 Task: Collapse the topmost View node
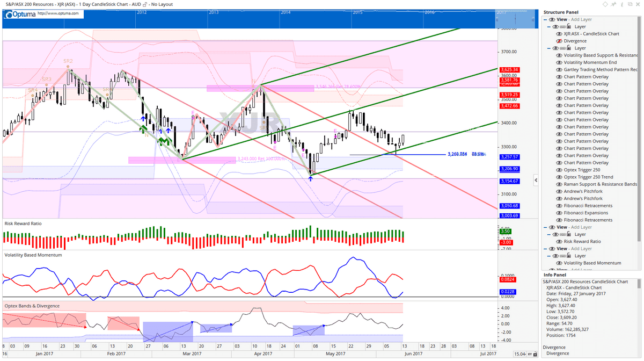[546, 19]
